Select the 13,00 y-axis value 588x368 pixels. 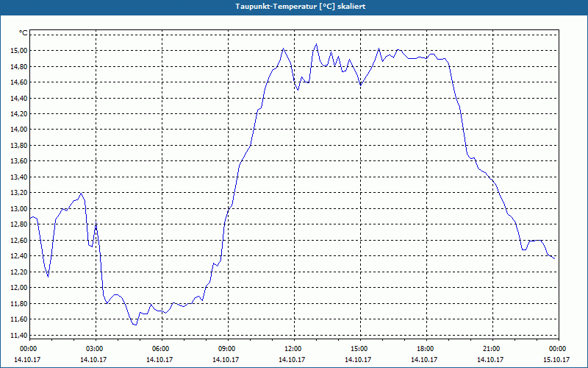(x=19, y=208)
